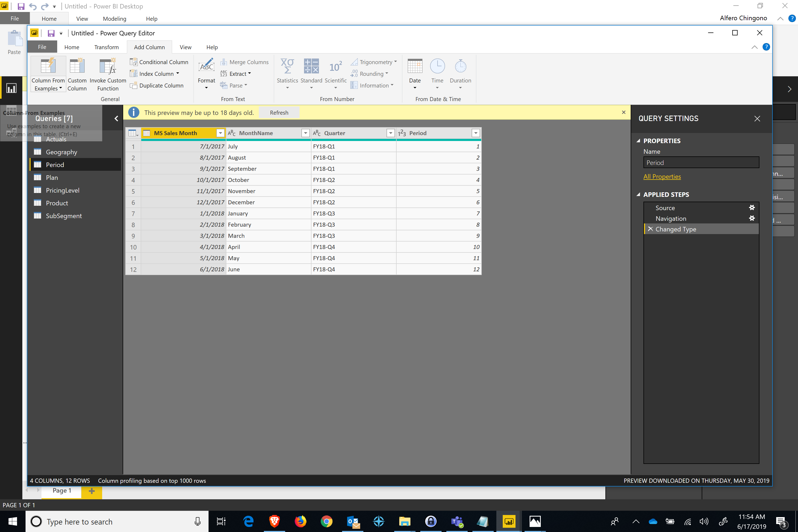This screenshot has height=532, width=798.
Task: Click the Merge Columns command
Action: click(x=244, y=62)
